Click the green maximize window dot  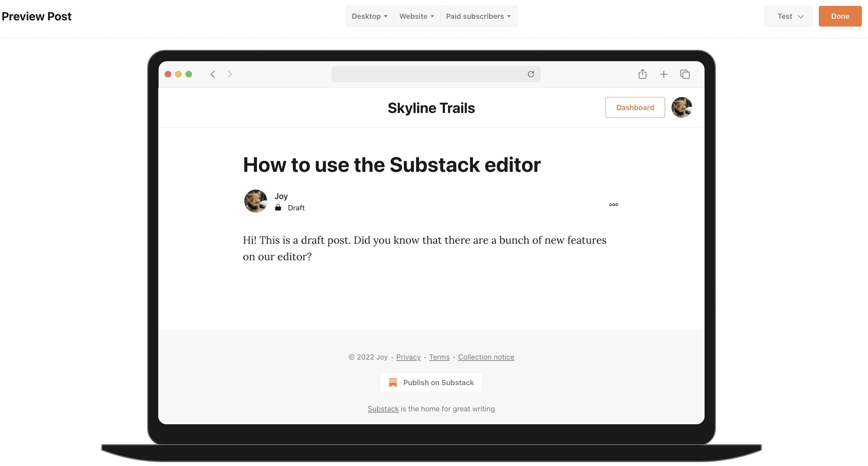[x=189, y=74]
